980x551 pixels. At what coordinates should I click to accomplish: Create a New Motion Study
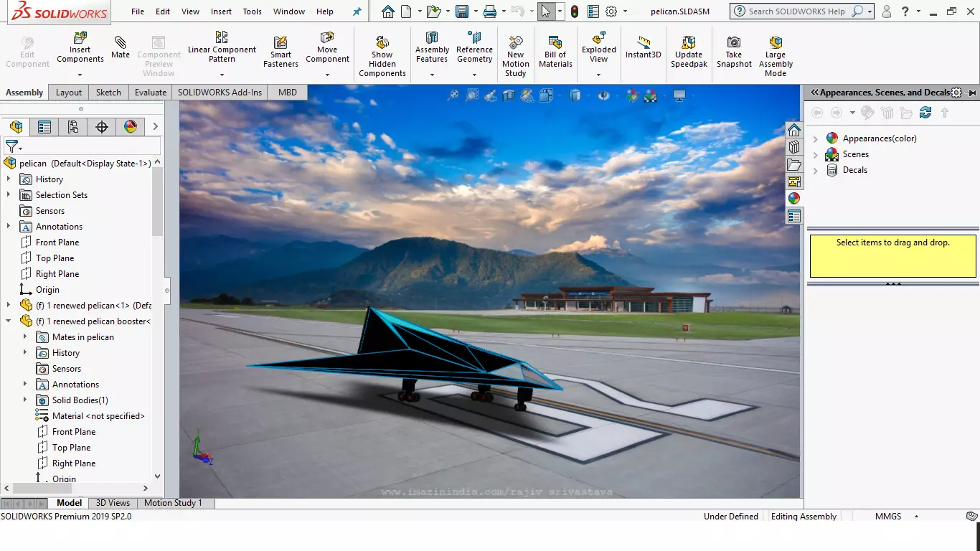515,56
